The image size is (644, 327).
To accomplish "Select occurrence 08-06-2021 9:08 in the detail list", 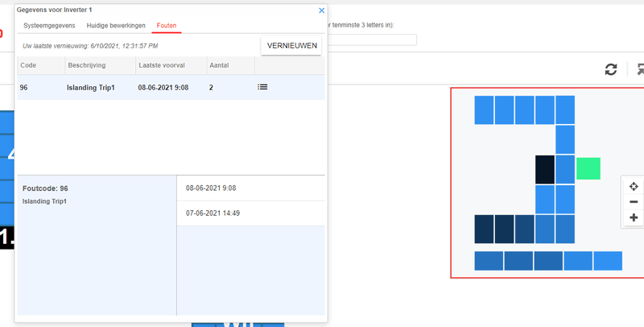I will (x=250, y=188).
